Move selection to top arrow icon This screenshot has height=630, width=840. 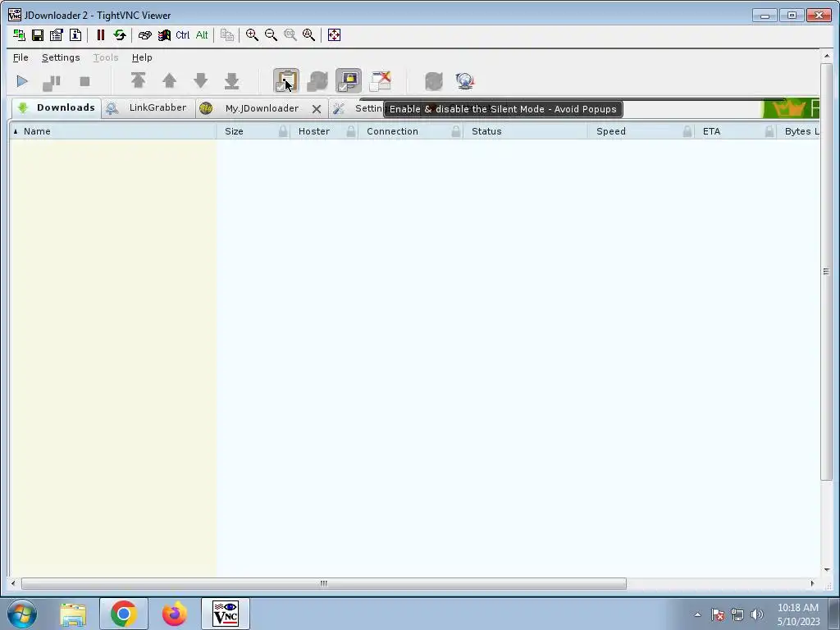(x=138, y=81)
